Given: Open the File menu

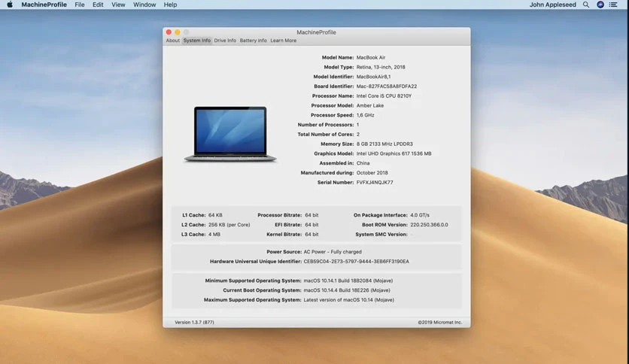Looking at the screenshot, I should pos(80,5).
